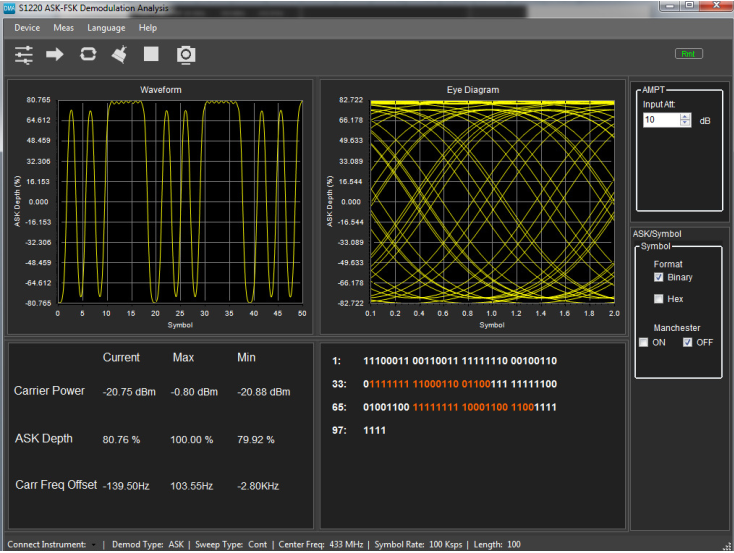Viewport: 734px width, 553px height.
Task: Click the Input Att value field
Action: coord(659,120)
